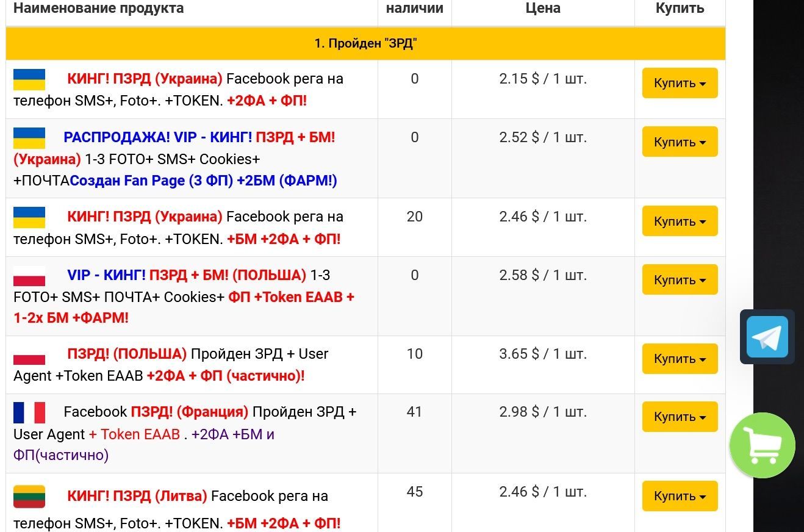Click the 'Купить' column header
804x532 pixels.
(x=680, y=9)
